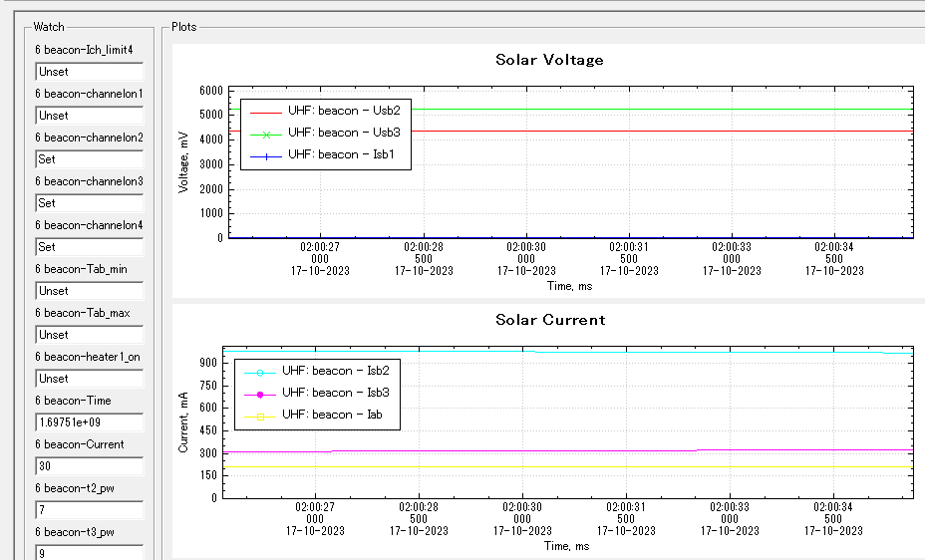Click the 6 beacon-channelon3 label
925x560 pixels.
89,181
